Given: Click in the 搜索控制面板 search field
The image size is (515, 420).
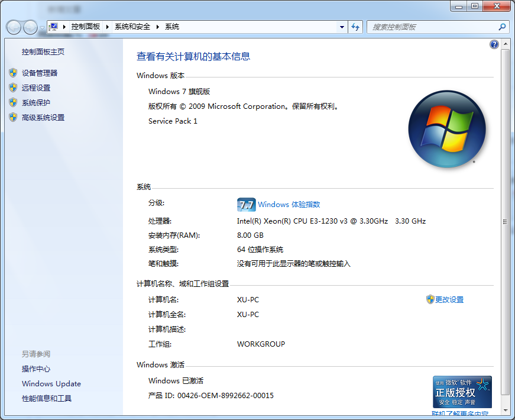Looking at the screenshot, I should pos(432,27).
